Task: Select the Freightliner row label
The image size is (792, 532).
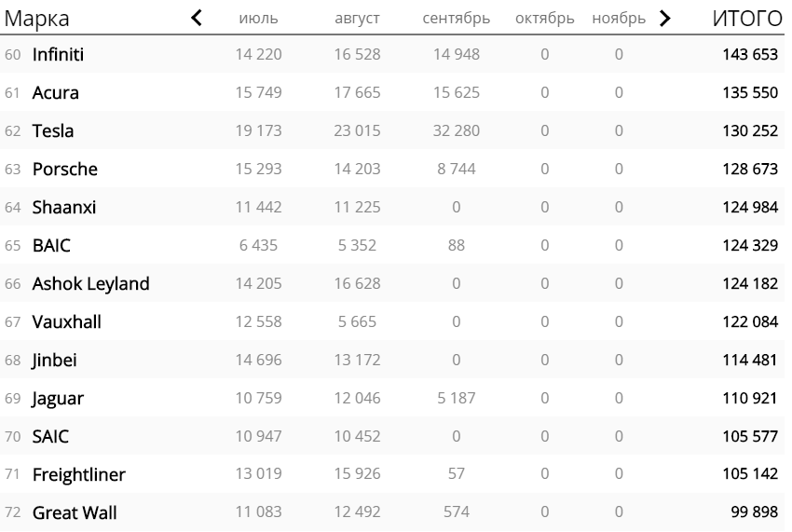Action: click(79, 474)
